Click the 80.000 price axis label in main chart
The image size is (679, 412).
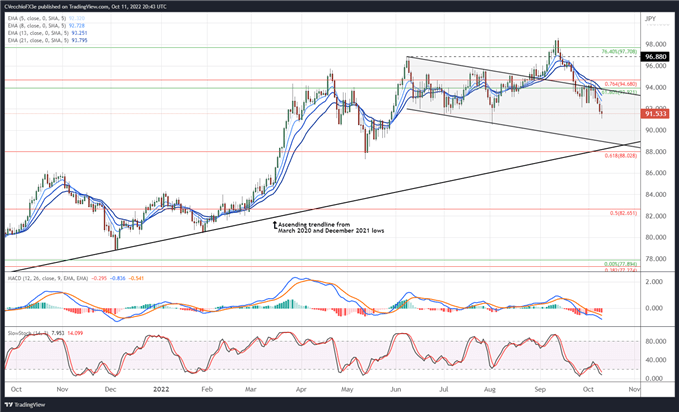coord(656,237)
